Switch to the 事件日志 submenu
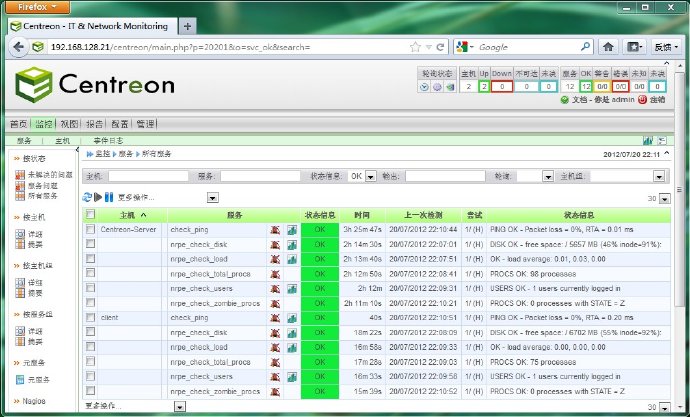Screen dimensions: 690x417 click(108, 141)
